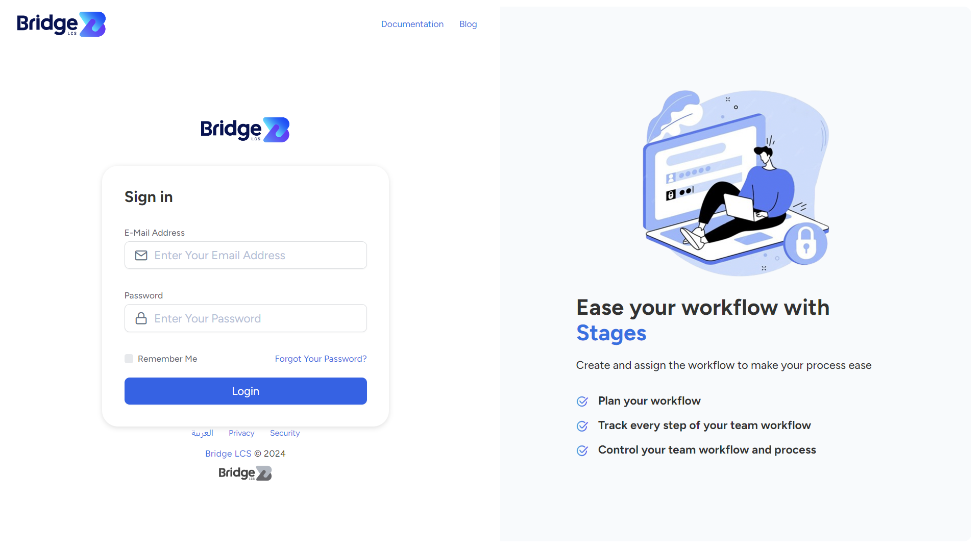Image resolution: width=980 pixels, height=551 pixels.
Task: Click the Security footer link
Action: point(285,433)
